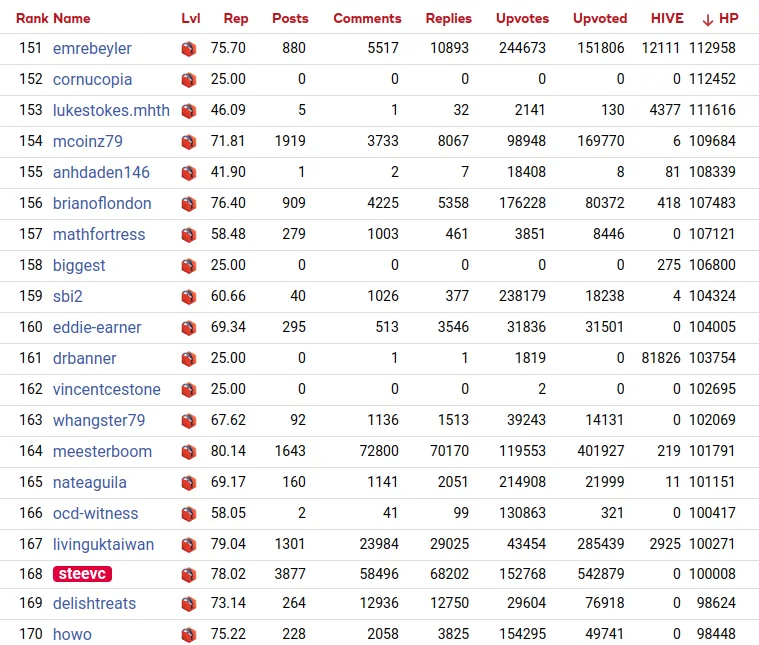
Task: Open lukestokes.mhth user profile link
Action: click(111, 110)
